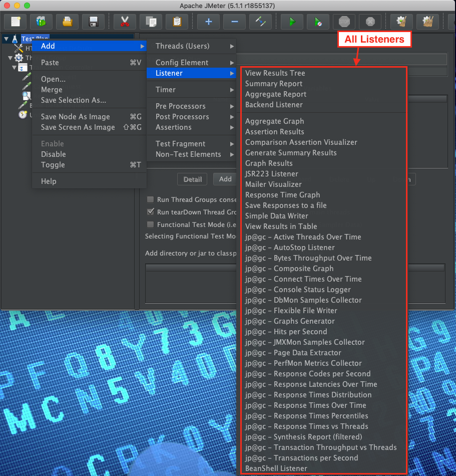Choose Save Selection As... menu entry
Screen dimensions: 456x476
pos(89,100)
